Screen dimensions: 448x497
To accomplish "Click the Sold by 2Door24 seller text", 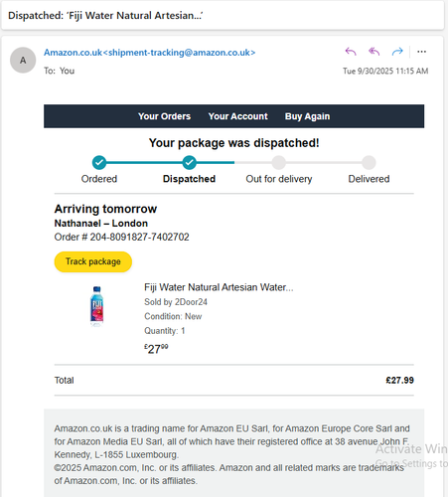I will point(176,302).
